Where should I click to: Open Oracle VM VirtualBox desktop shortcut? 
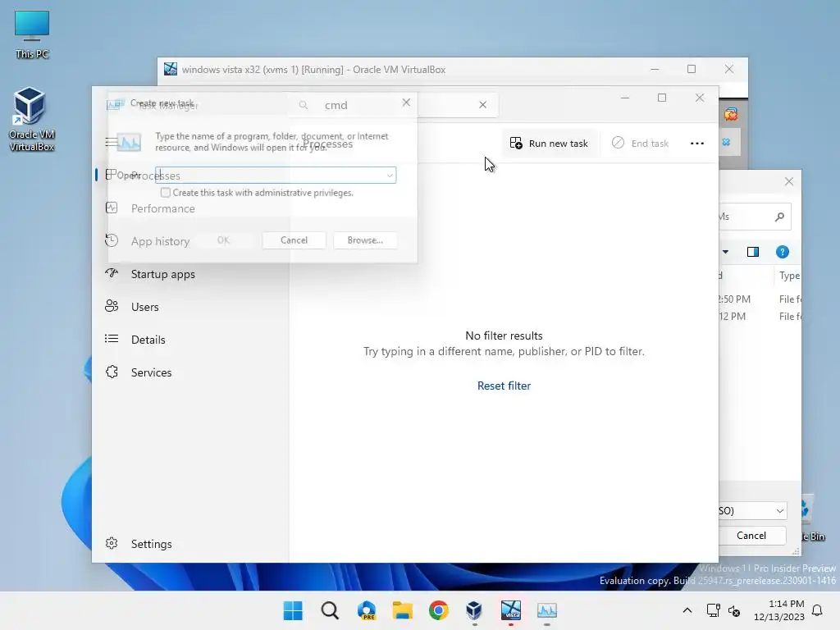pyautogui.click(x=31, y=119)
